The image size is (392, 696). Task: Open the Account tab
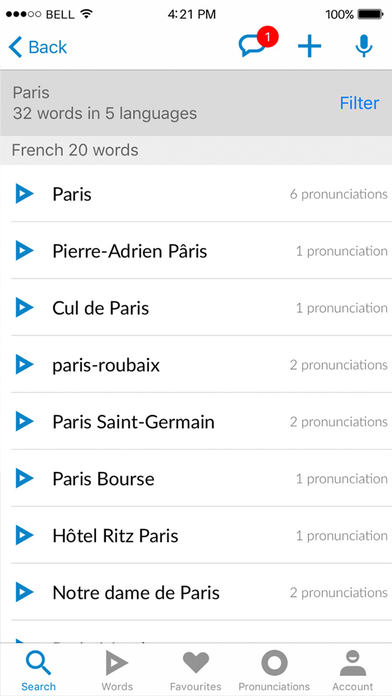tap(353, 670)
